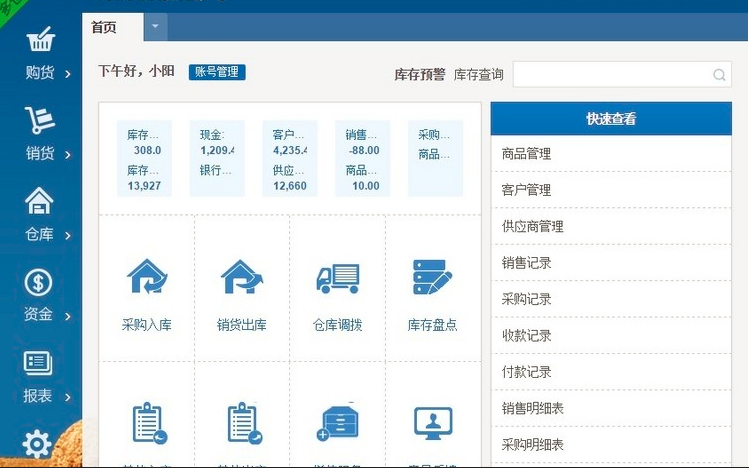749x468 pixels.
Task: Click the 销货 sales cart icon
Action: coord(39,122)
